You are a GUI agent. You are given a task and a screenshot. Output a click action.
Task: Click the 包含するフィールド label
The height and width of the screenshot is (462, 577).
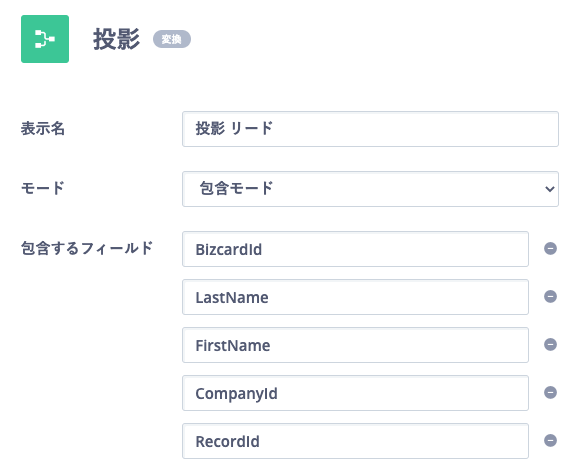(87, 248)
